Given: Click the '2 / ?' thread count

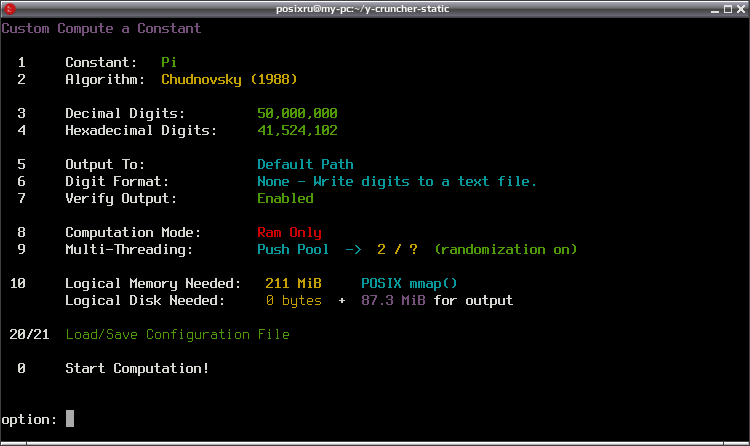Looking at the screenshot, I should click(397, 250).
